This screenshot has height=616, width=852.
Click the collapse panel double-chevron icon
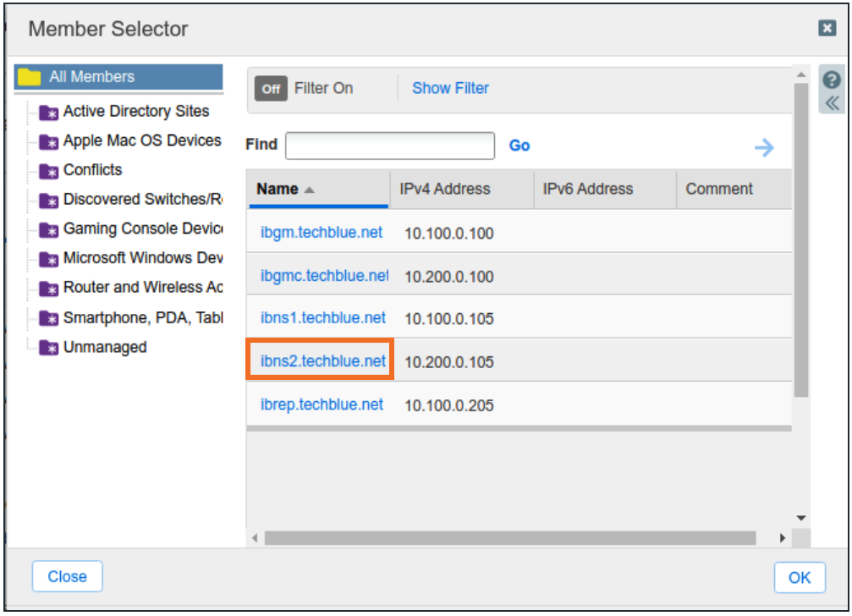831,101
